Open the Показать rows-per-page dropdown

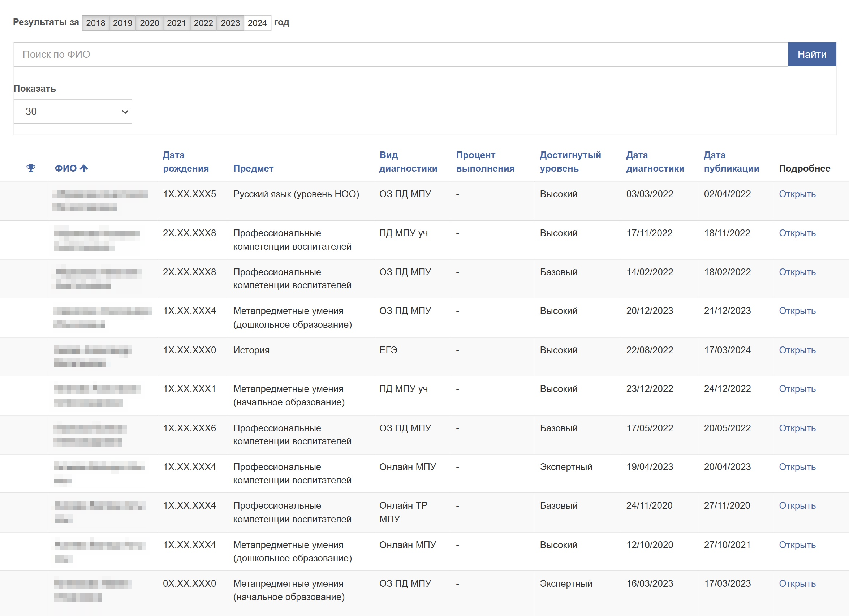(x=73, y=112)
